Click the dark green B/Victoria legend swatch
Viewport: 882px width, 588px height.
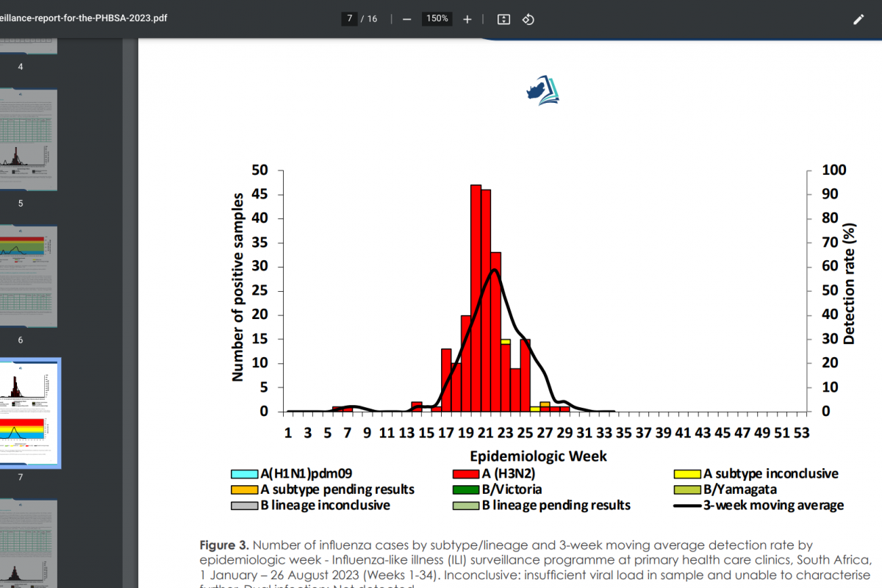(x=466, y=490)
